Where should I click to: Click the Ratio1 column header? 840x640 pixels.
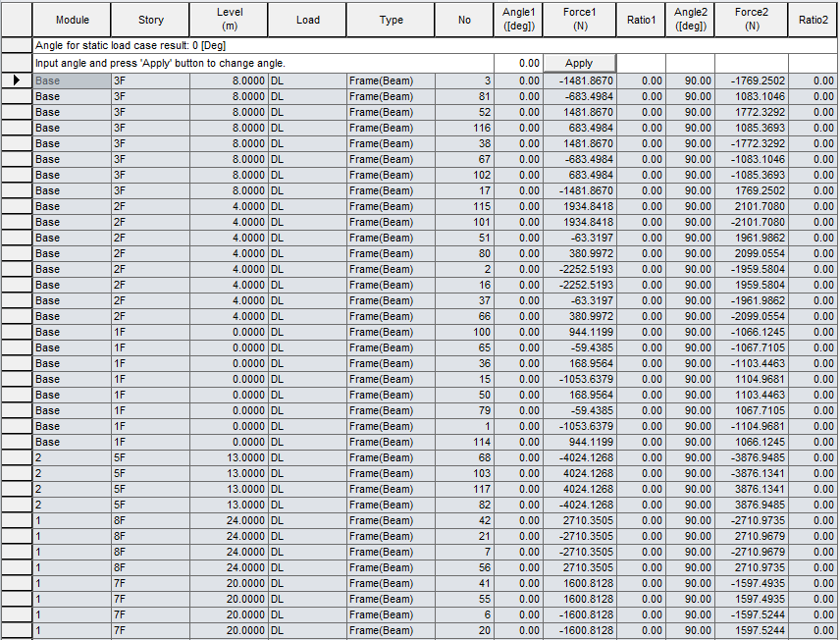click(641, 19)
